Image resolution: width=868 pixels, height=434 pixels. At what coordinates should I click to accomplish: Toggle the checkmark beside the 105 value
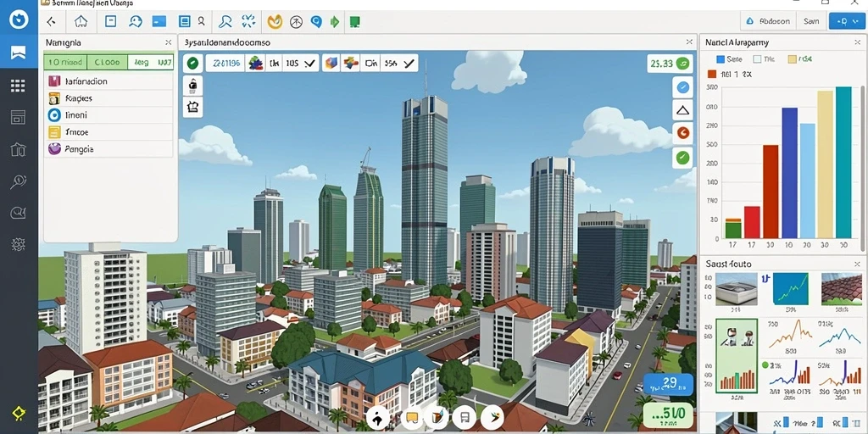tap(310, 64)
